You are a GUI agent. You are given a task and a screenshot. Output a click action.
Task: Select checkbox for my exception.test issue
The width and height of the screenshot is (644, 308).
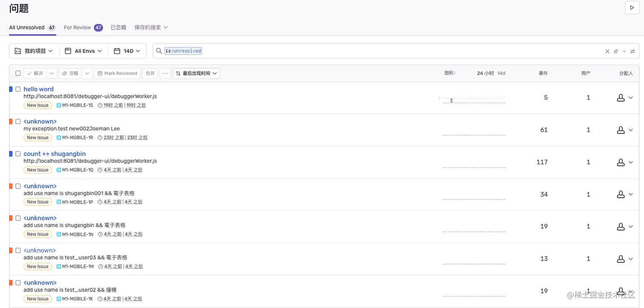coord(18,121)
